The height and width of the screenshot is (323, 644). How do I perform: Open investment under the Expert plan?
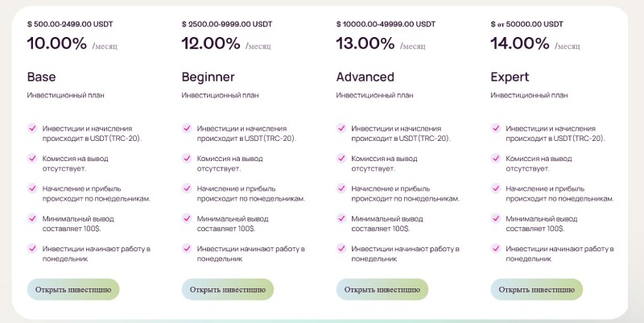[536, 289]
